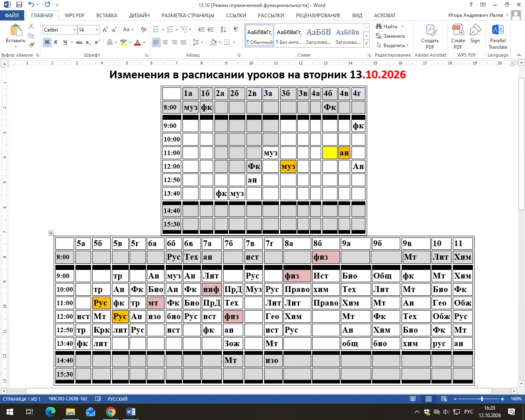Open Adobe Acrobat Создать PDF
The image size is (525, 420).
click(x=430, y=37)
